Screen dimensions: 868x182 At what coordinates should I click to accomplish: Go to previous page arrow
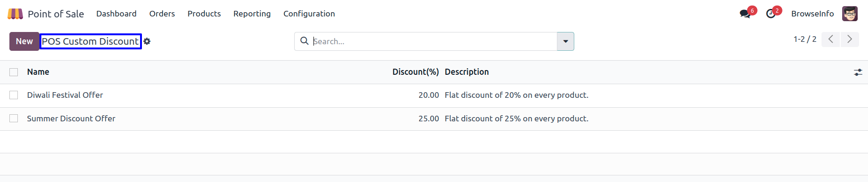tap(831, 39)
